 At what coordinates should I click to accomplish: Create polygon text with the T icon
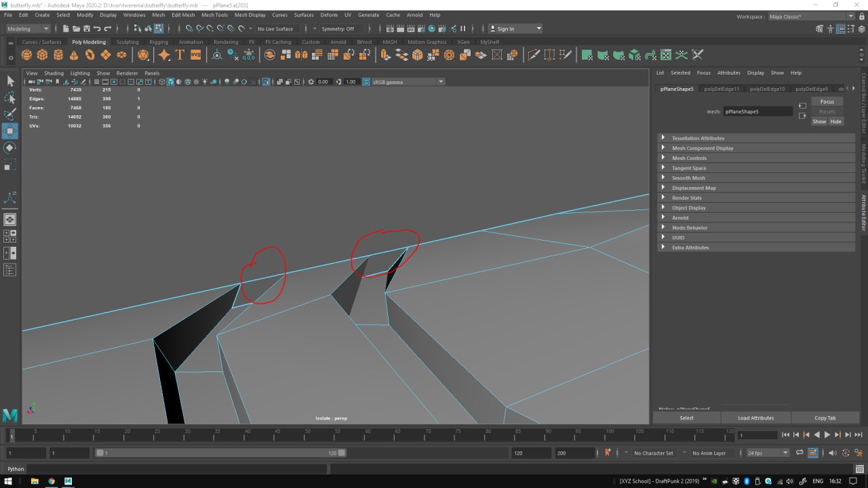(180, 55)
